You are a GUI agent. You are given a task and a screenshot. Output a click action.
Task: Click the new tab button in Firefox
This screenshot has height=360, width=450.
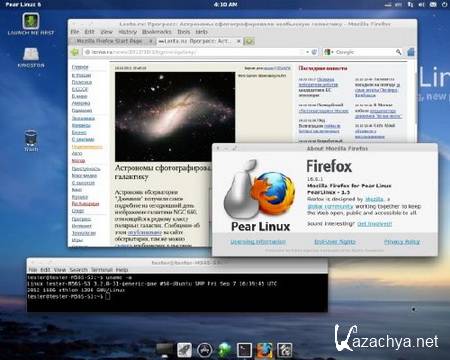(x=249, y=41)
